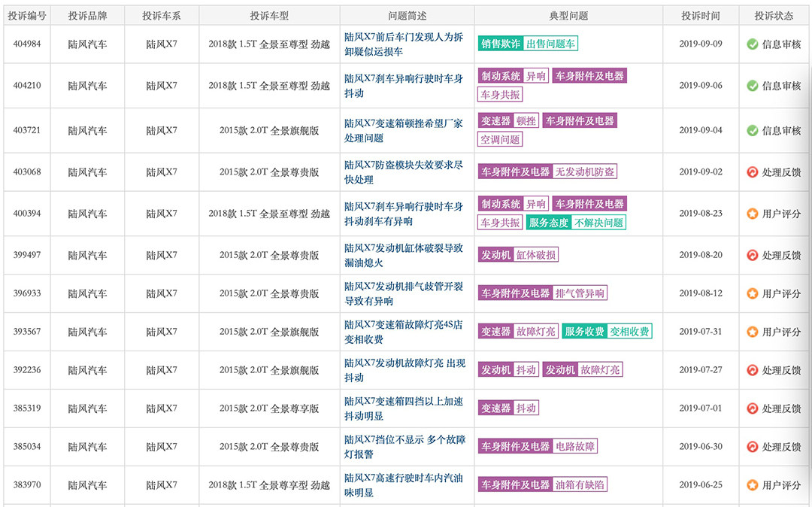Click the 投诉时间 column header
The width and height of the screenshot is (812, 507).
tap(700, 16)
